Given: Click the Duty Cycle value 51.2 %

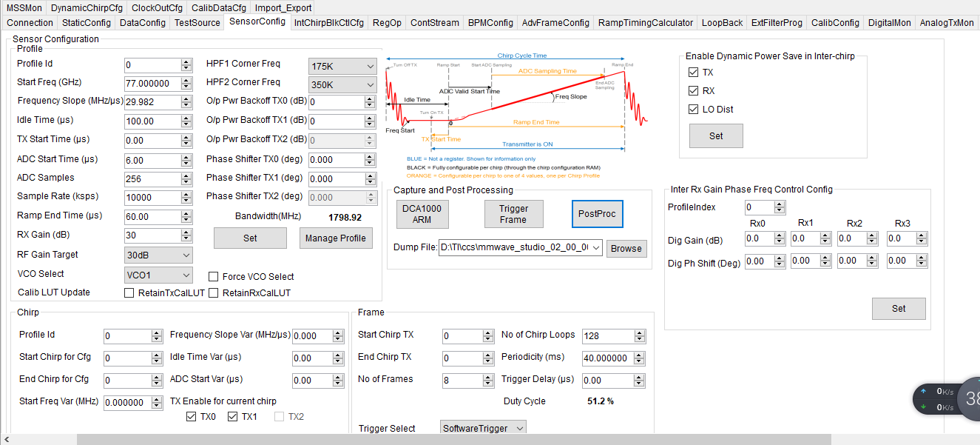Looking at the screenshot, I should click(x=600, y=401).
